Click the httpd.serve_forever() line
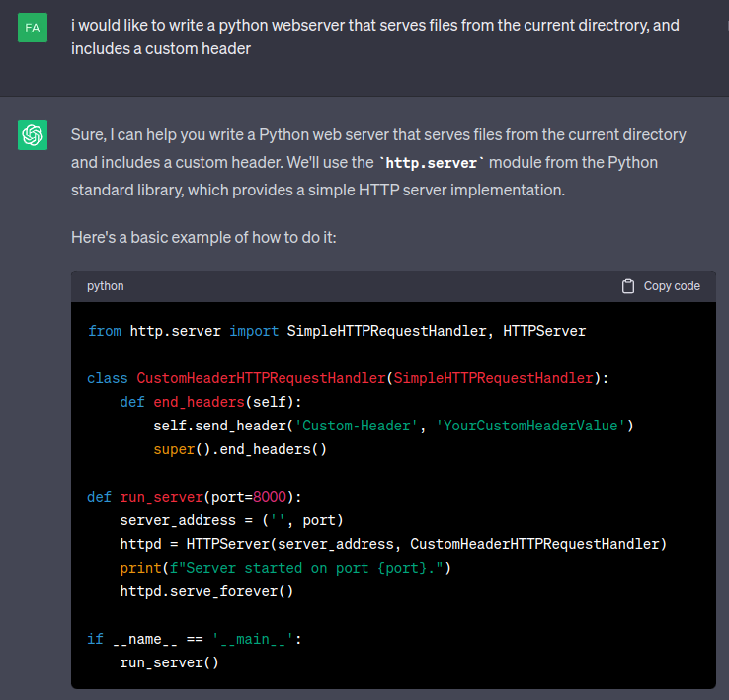This screenshot has height=700, width=729. 206,591
